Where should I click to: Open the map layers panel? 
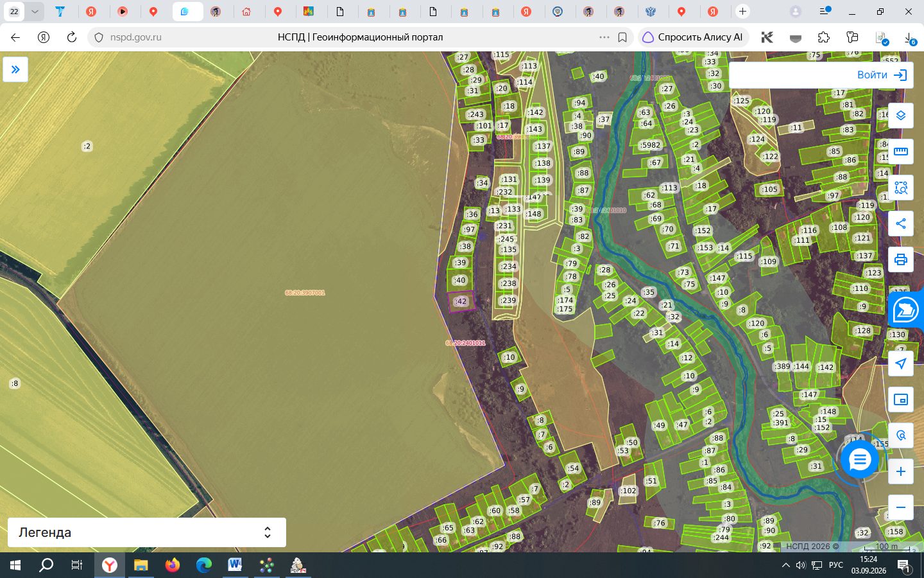(901, 116)
